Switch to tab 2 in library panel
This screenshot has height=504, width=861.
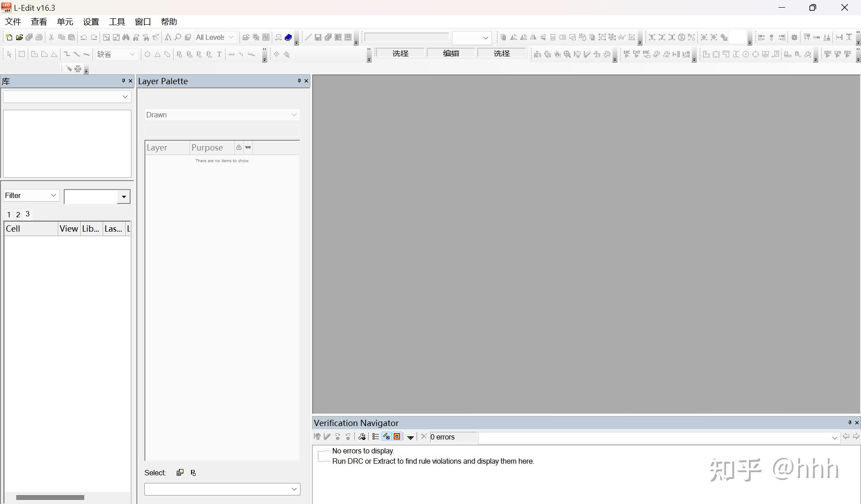click(x=18, y=215)
